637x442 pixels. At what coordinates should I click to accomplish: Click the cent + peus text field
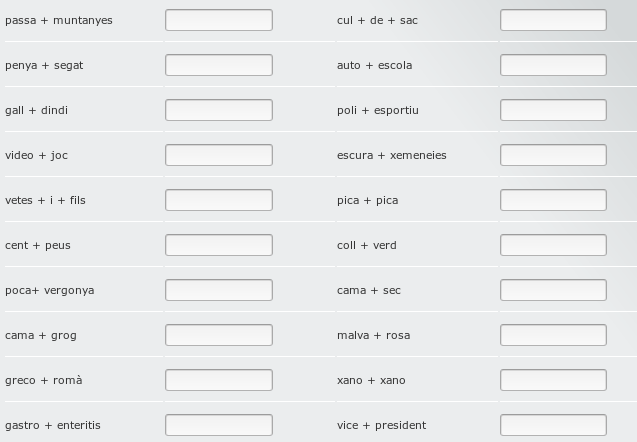point(218,245)
